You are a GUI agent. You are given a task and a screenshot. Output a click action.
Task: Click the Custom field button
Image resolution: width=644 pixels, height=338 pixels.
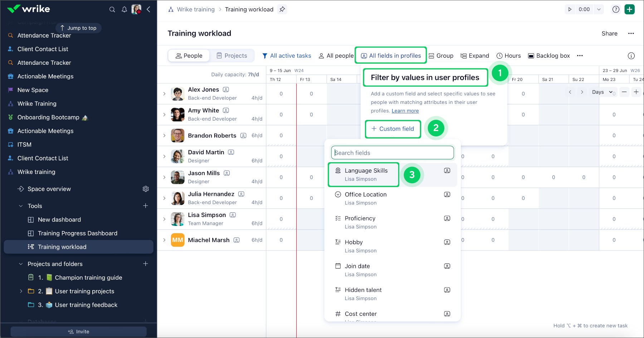[x=392, y=129]
